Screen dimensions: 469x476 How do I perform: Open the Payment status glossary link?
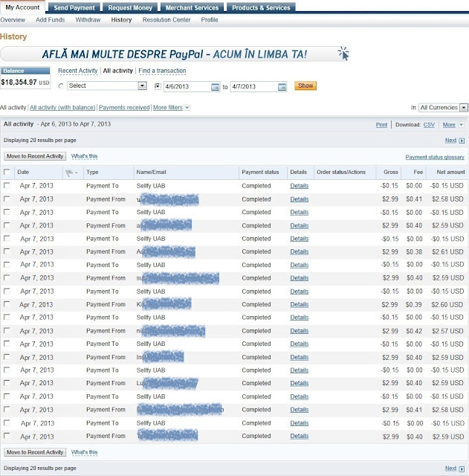pyautogui.click(x=435, y=157)
